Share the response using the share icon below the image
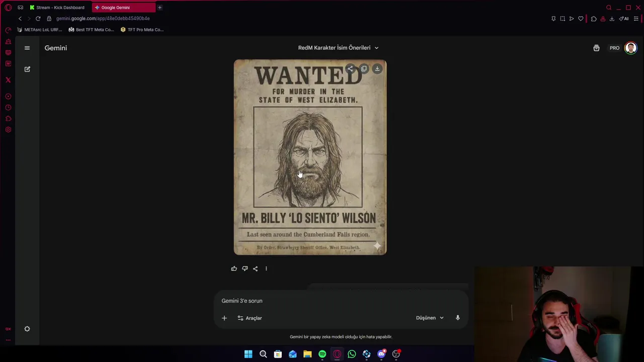This screenshot has width=644, height=362. [x=255, y=268]
